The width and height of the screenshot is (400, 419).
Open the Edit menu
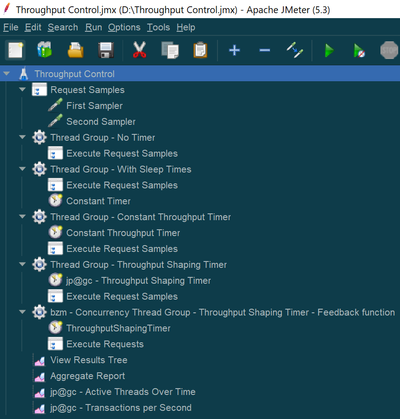[x=33, y=27]
